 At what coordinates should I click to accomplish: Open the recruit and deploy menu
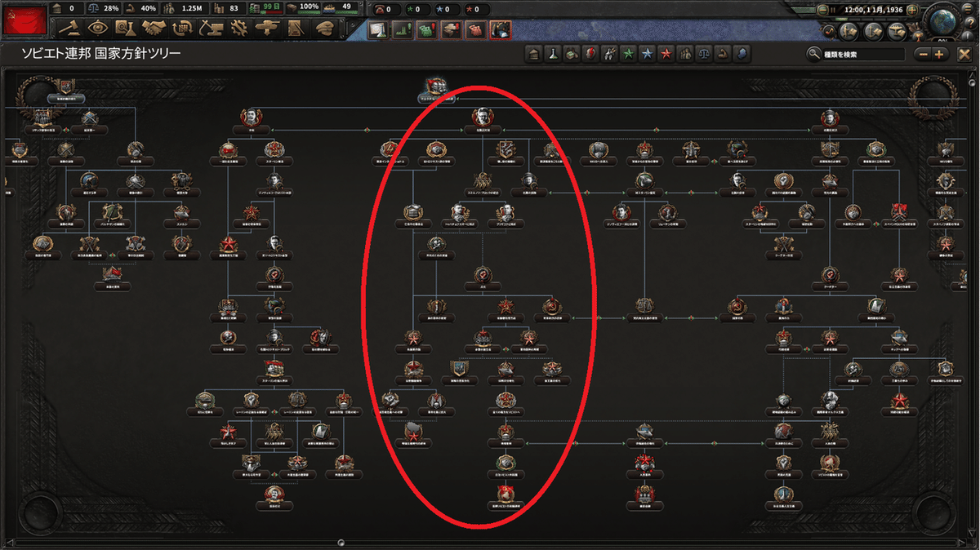[x=269, y=27]
